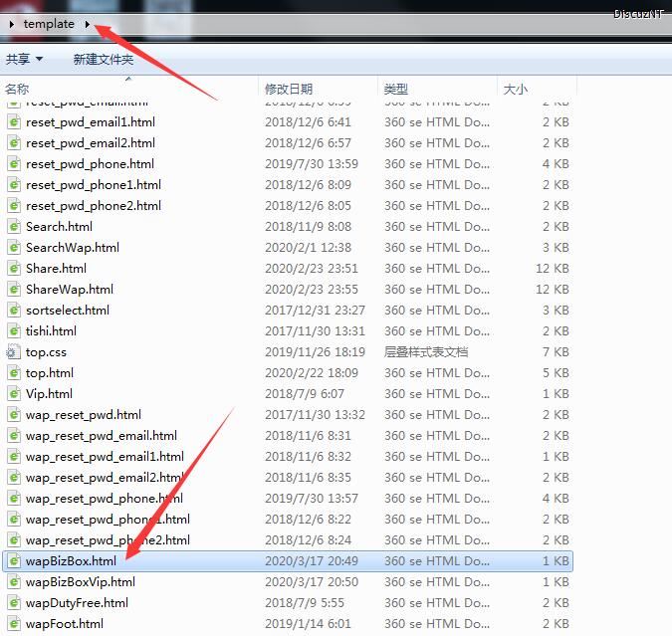Screen dimensions: 672x636
Task: Click the wapBizBox.html file icon
Action: pos(14,561)
